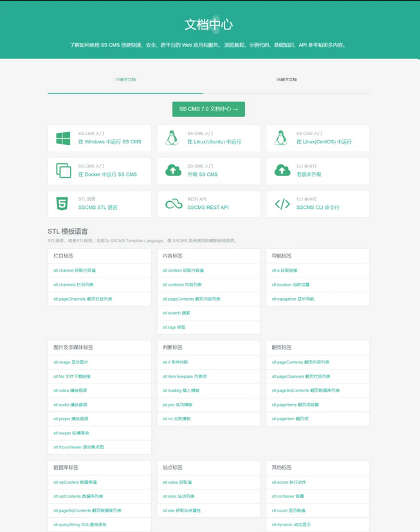Click the cloud upload icon for 升级 SS CMS

(x=173, y=170)
